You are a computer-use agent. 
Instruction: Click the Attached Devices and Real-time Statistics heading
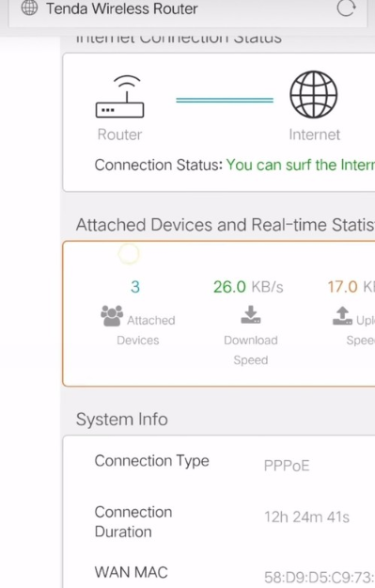click(x=226, y=225)
